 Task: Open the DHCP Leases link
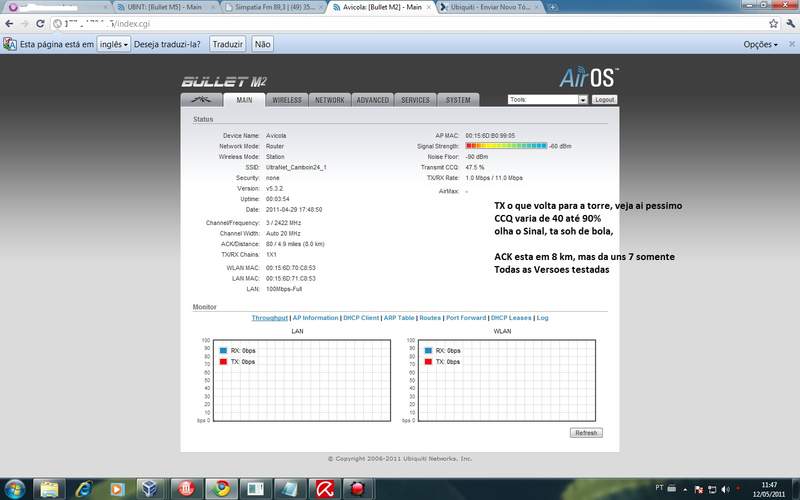click(x=511, y=318)
